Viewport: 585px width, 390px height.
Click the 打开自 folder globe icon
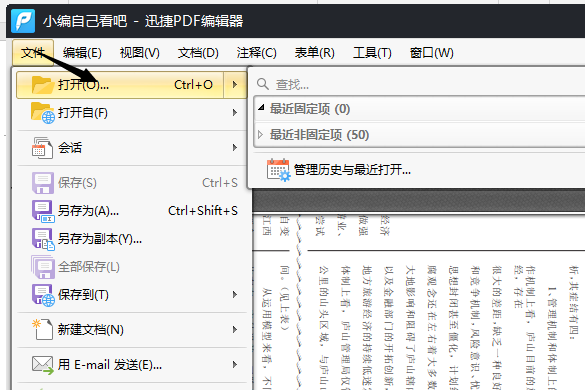pyautogui.click(x=43, y=113)
